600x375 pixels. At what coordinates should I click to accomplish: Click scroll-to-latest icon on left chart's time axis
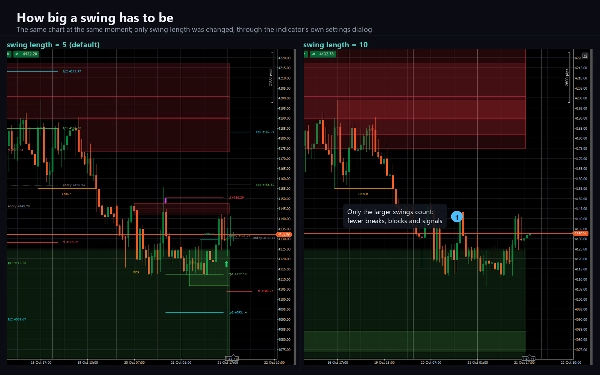click(232, 359)
